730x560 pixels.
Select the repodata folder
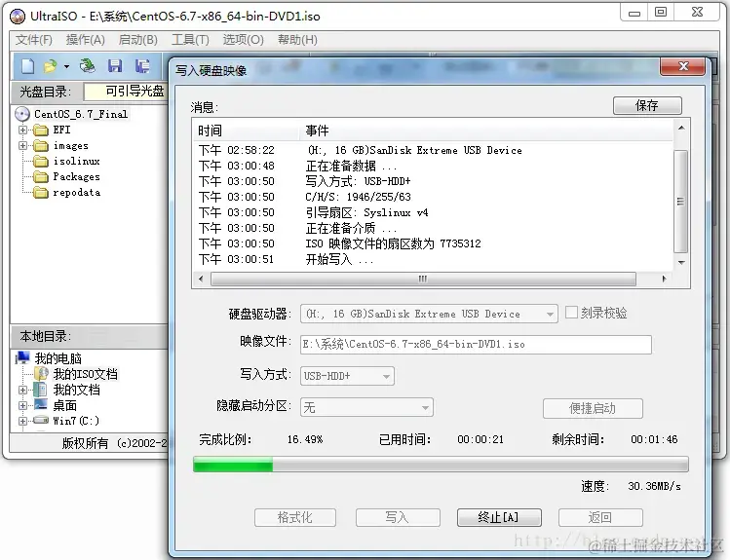pos(76,193)
